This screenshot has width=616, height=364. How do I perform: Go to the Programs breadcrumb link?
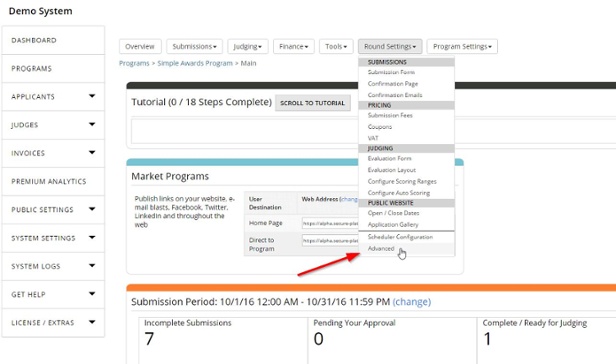[x=134, y=63]
